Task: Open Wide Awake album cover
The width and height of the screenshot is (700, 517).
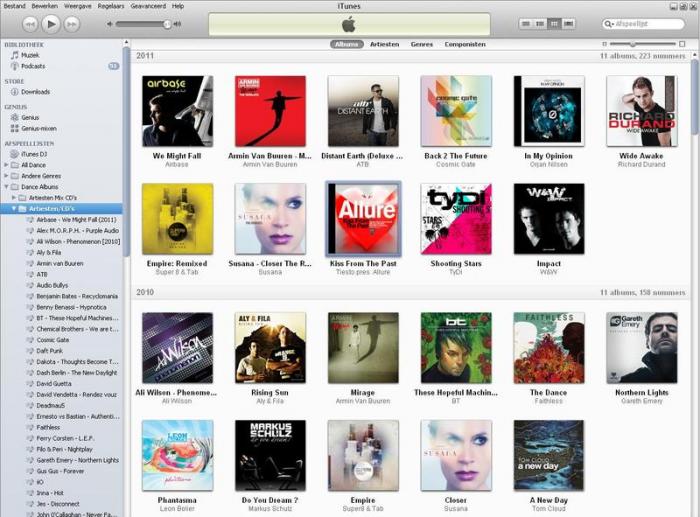Action: [x=642, y=111]
